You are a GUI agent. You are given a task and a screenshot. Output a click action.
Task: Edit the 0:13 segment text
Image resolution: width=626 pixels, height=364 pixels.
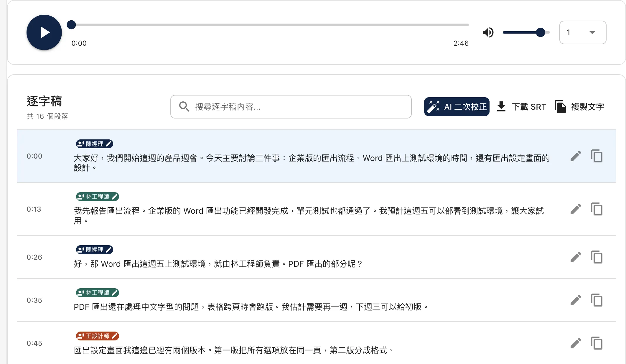click(576, 209)
